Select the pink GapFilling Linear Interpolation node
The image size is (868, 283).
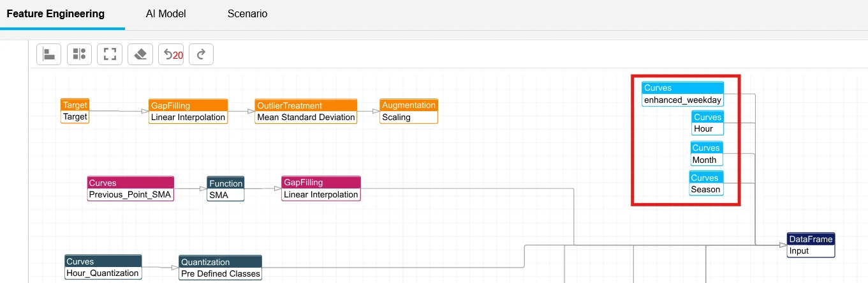pos(321,188)
